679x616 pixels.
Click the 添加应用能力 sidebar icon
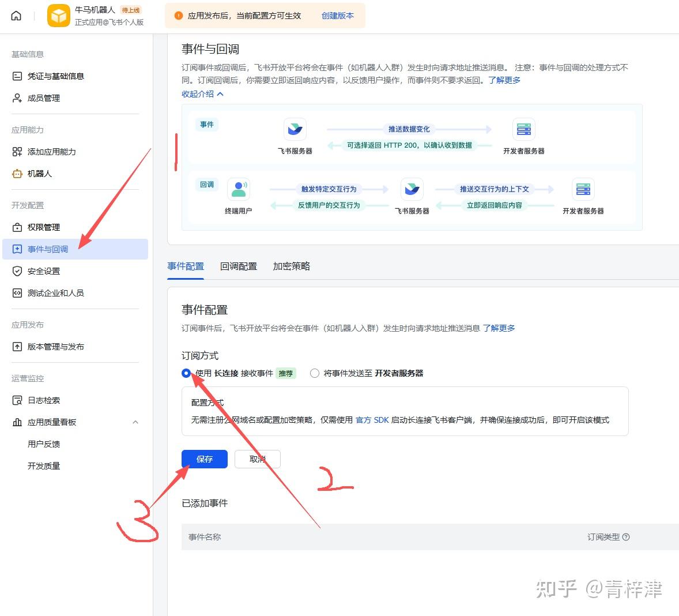17,152
